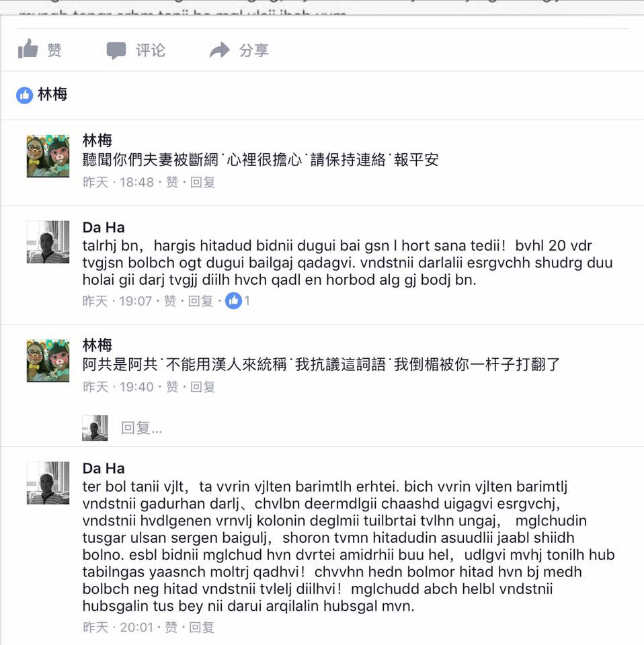Open the blue like reaction icon beside 林梅
The height and width of the screenshot is (645, 644).
(x=24, y=95)
